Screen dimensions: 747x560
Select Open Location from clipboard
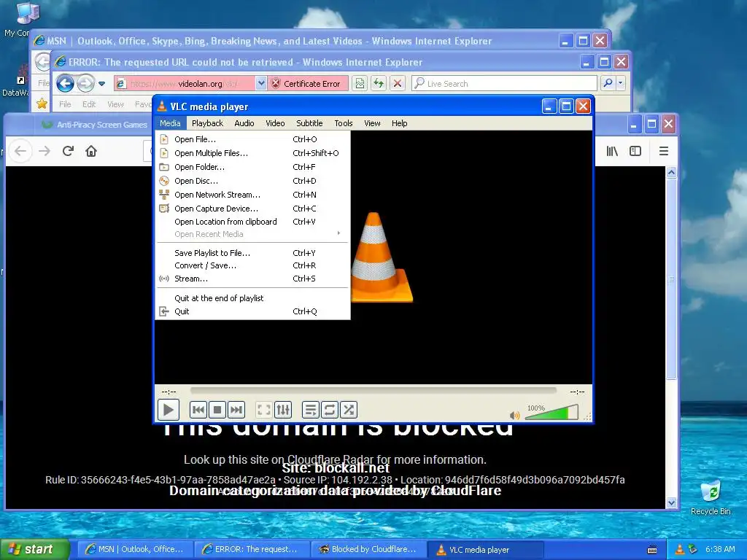pyautogui.click(x=252, y=222)
